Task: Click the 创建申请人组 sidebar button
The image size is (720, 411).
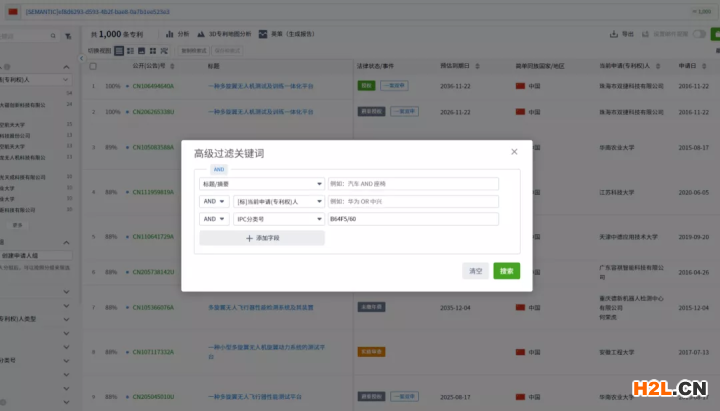Action: click(x=35, y=255)
